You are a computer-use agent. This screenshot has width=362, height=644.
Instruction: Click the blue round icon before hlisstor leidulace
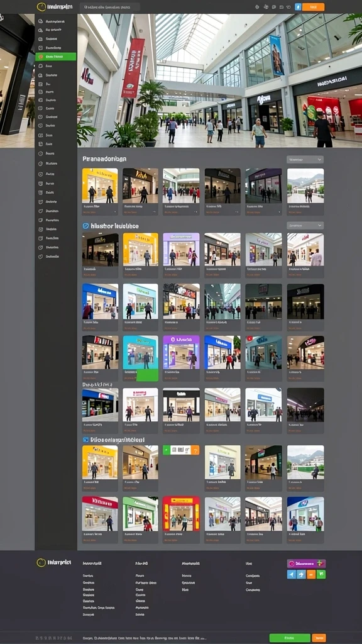pyautogui.click(x=85, y=226)
